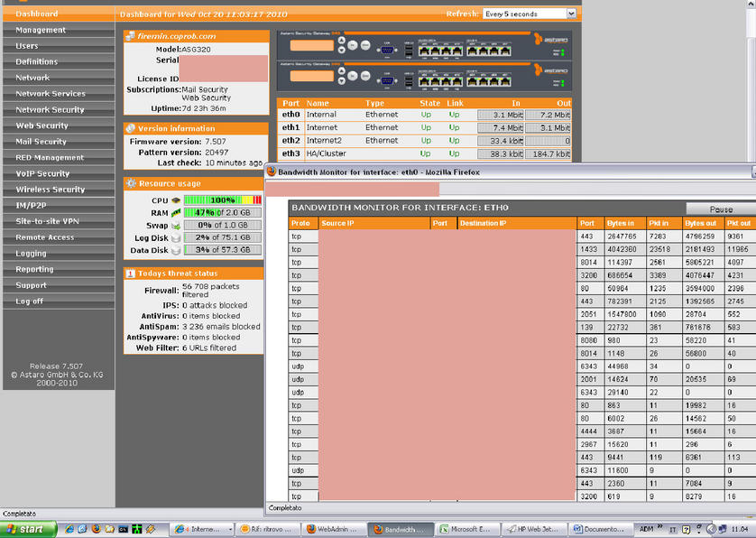Click the Version information panel icon

pyautogui.click(x=130, y=128)
